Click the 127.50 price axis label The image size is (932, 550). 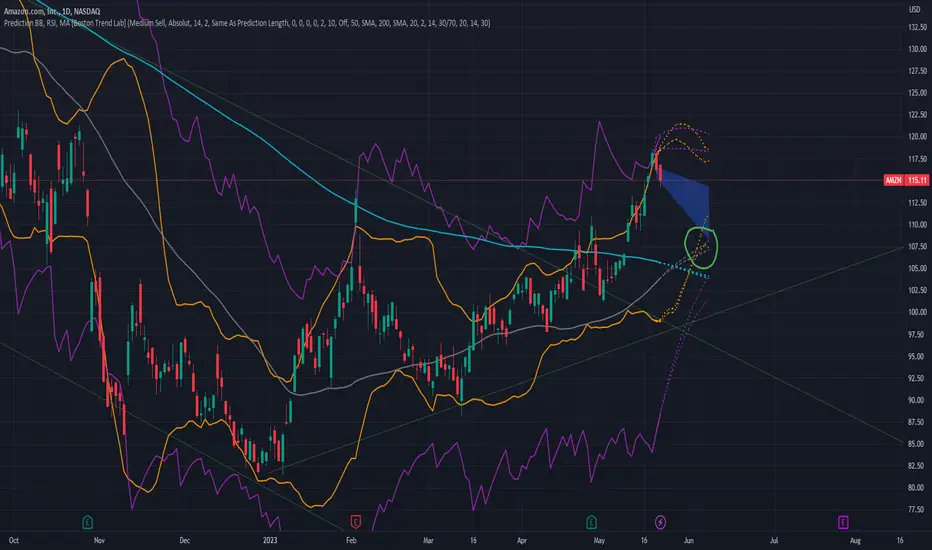point(918,71)
